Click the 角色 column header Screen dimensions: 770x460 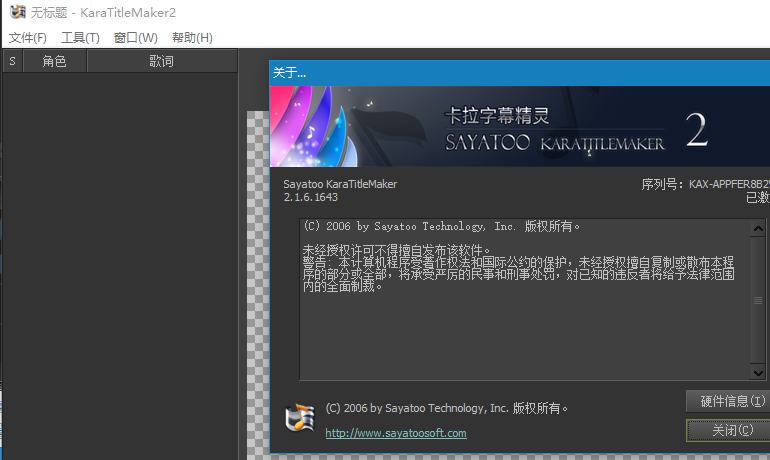coord(55,61)
